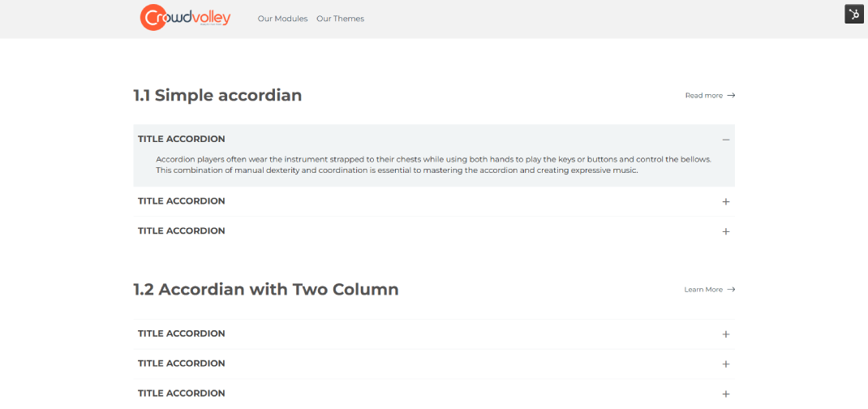Viewport: 868px width, 409px height.
Task: Click the Crowdvolley logo
Action: pos(185,18)
